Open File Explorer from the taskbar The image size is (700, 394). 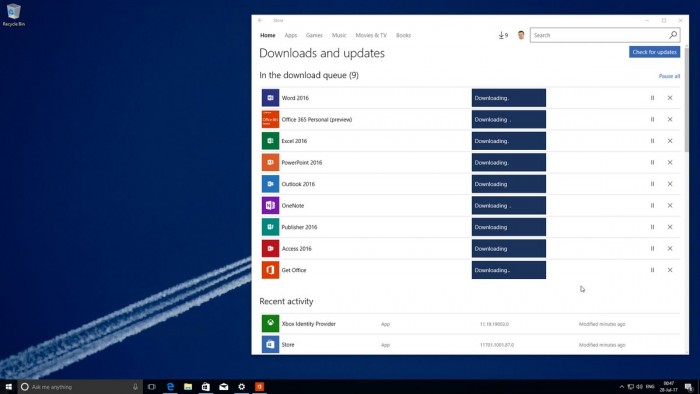(x=188, y=387)
